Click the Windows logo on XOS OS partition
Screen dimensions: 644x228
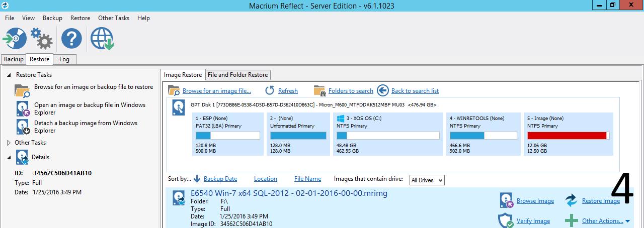tap(341, 119)
